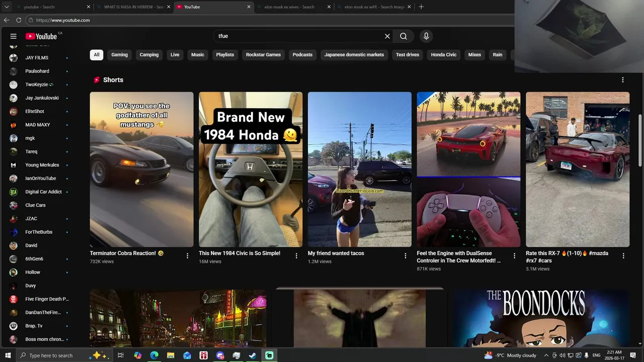
Task: Open Task View from the taskbar
Action: (121, 355)
